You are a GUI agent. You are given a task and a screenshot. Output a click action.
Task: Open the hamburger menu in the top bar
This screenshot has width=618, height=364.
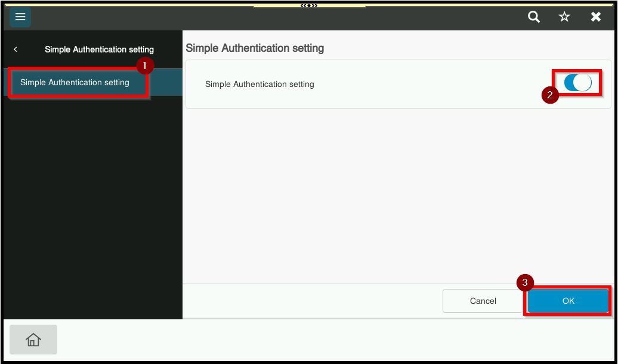point(20,17)
